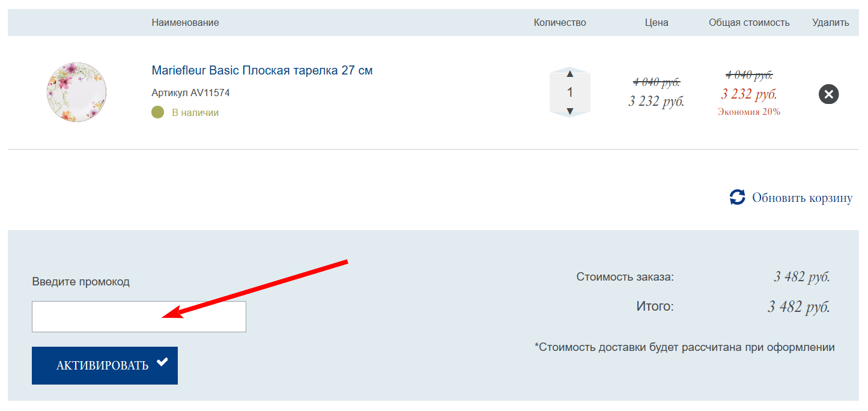Open the Mariefleur plate product thumbnail
Screen dimensions: 868x411
pyautogui.click(x=76, y=92)
